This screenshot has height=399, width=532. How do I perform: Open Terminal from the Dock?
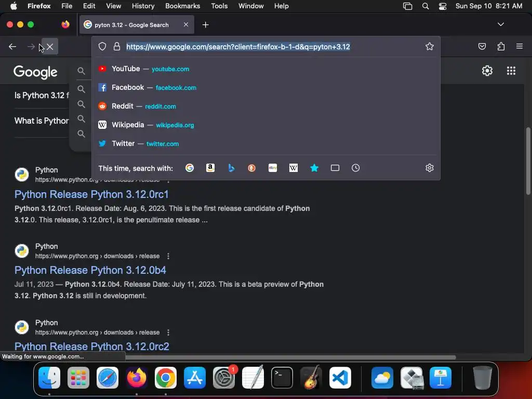tap(282, 378)
